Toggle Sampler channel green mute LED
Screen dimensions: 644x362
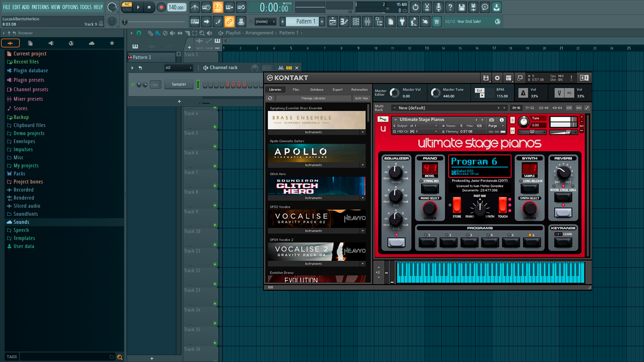pos(133,84)
